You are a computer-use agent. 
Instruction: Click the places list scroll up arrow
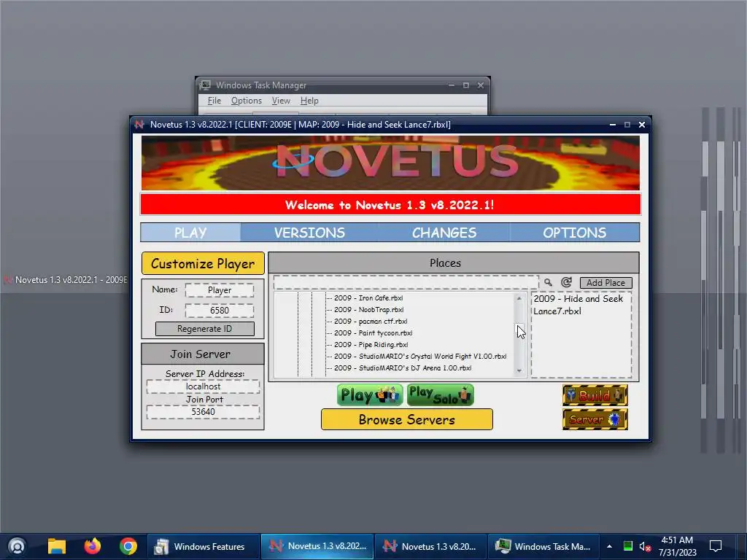pyautogui.click(x=519, y=298)
